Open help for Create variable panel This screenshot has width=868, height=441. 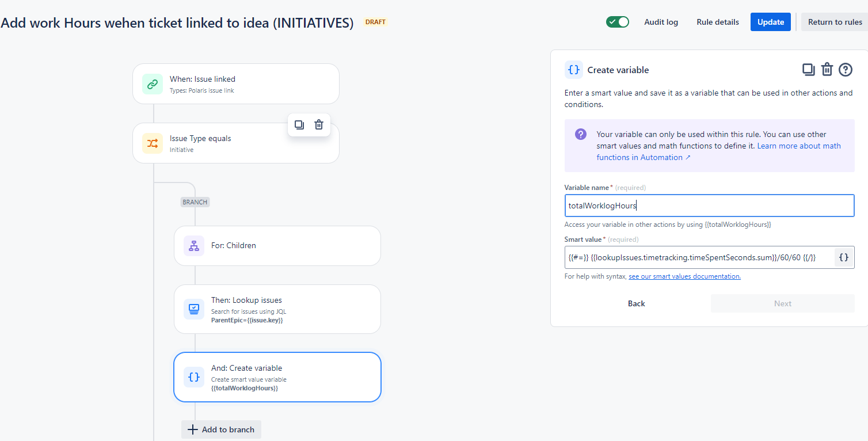846,70
